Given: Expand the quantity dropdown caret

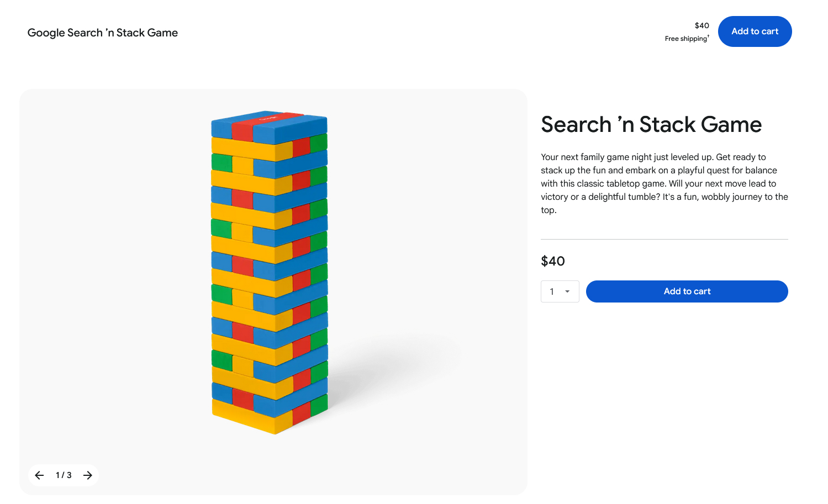Looking at the screenshot, I should pyautogui.click(x=567, y=291).
